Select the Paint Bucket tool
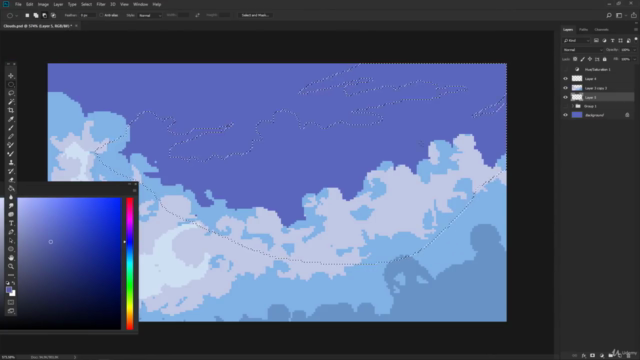The width and height of the screenshot is (640, 360). point(11,188)
